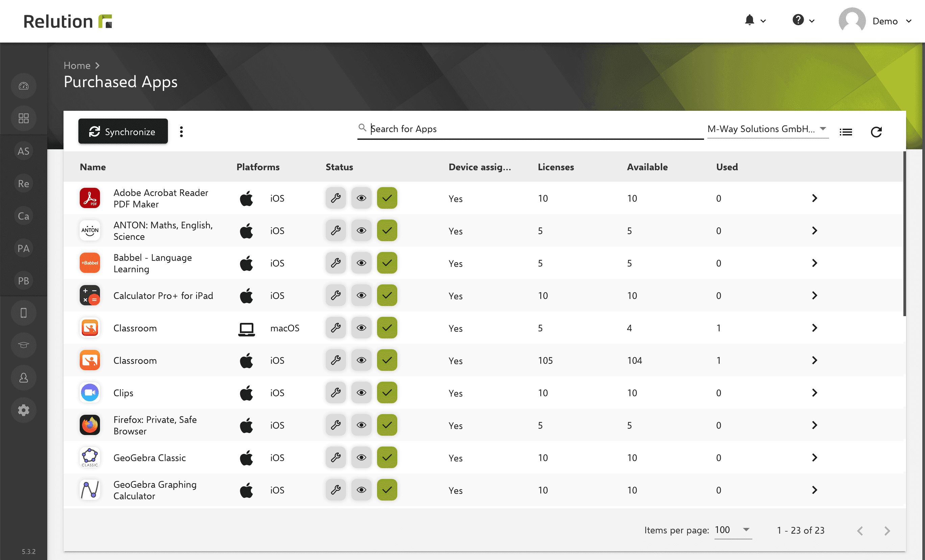Click the Synchronize button

click(123, 132)
